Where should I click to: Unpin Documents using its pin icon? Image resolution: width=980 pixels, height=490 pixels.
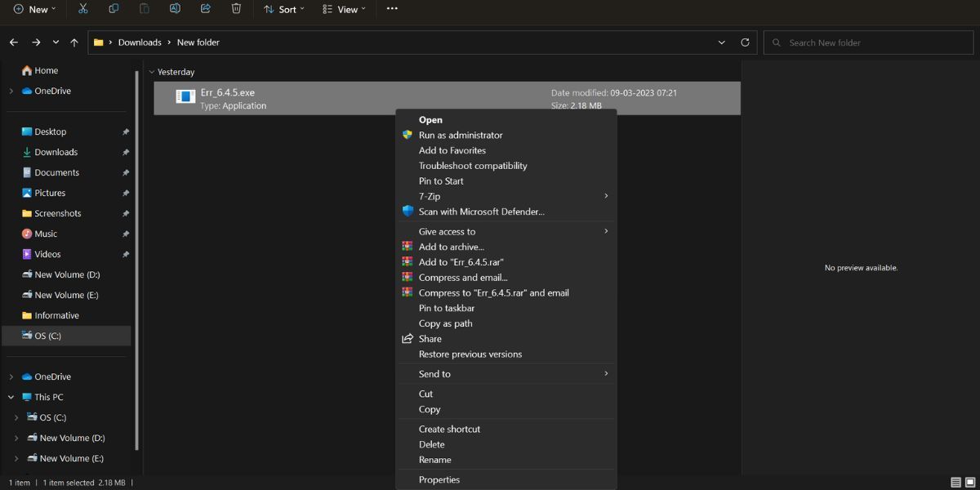[126, 172]
